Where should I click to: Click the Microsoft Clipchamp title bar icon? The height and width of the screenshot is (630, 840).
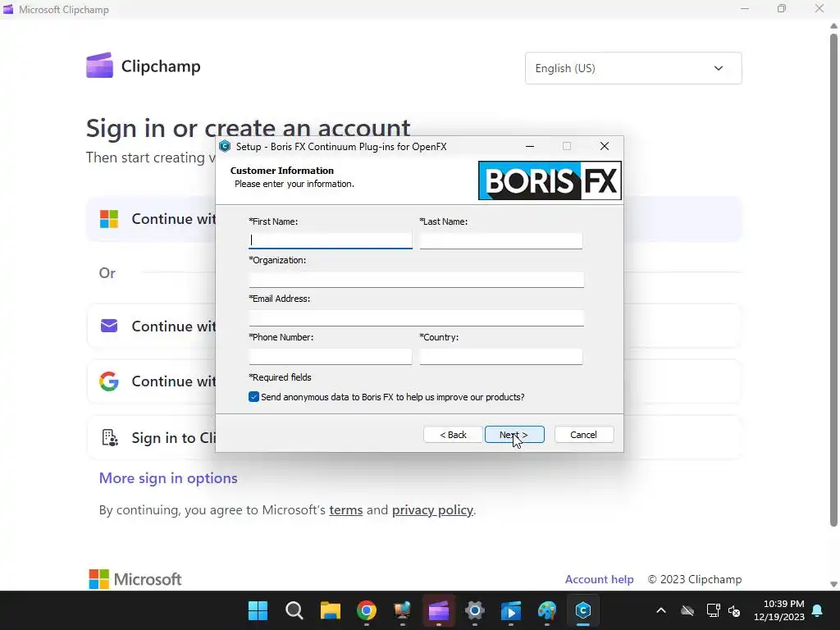[8, 9]
